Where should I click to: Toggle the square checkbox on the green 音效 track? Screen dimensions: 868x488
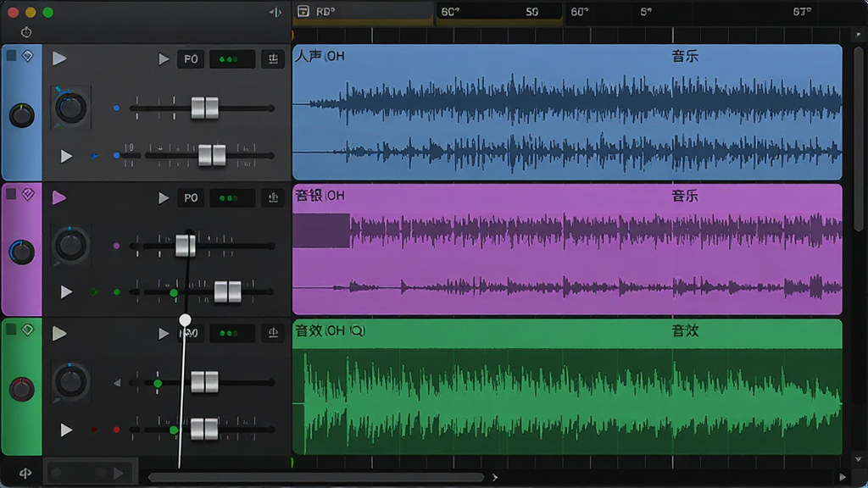pyautogui.click(x=10, y=330)
